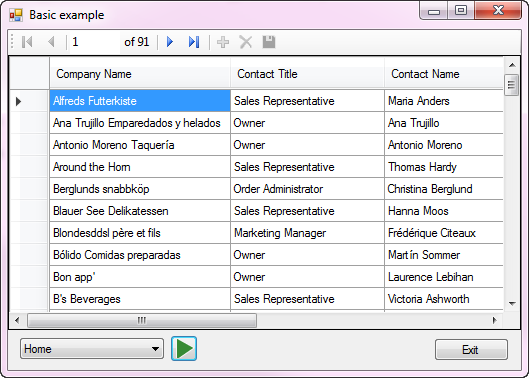529x378 pixels.
Task: Go to the first record in navigator
Action: tap(27, 42)
